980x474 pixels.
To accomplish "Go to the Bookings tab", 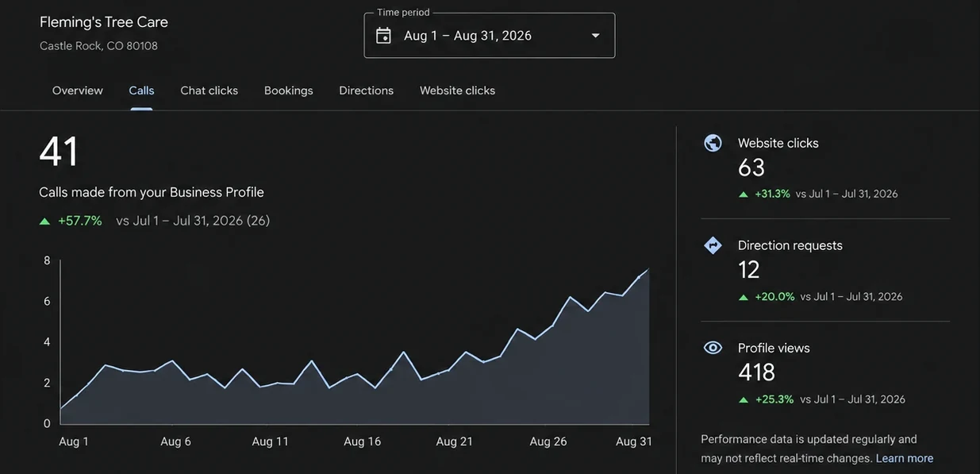I will tap(289, 91).
